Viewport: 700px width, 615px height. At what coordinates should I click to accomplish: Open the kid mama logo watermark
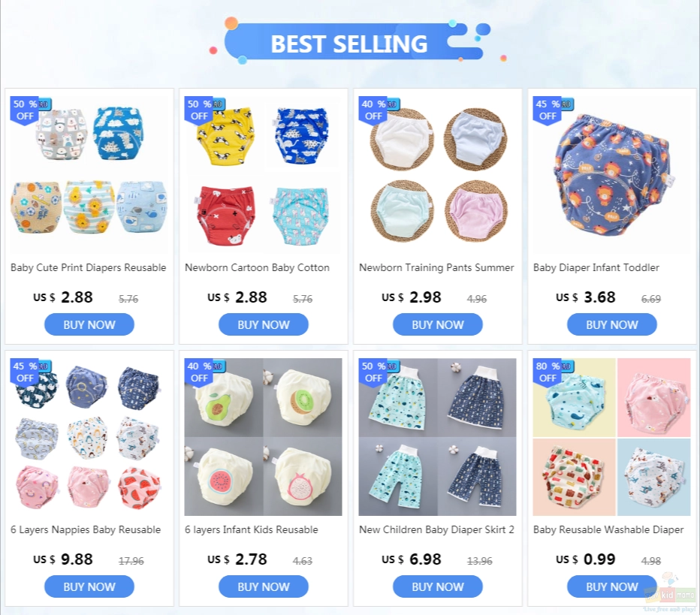click(x=671, y=593)
